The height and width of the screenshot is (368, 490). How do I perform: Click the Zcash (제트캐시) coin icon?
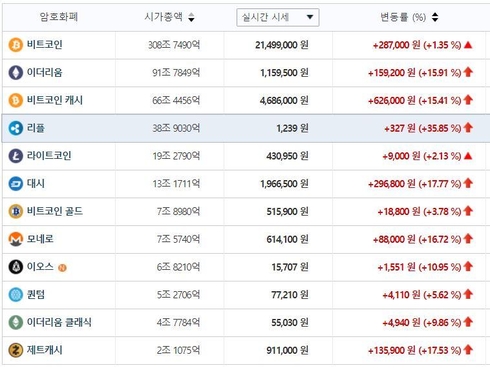pos(16,350)
